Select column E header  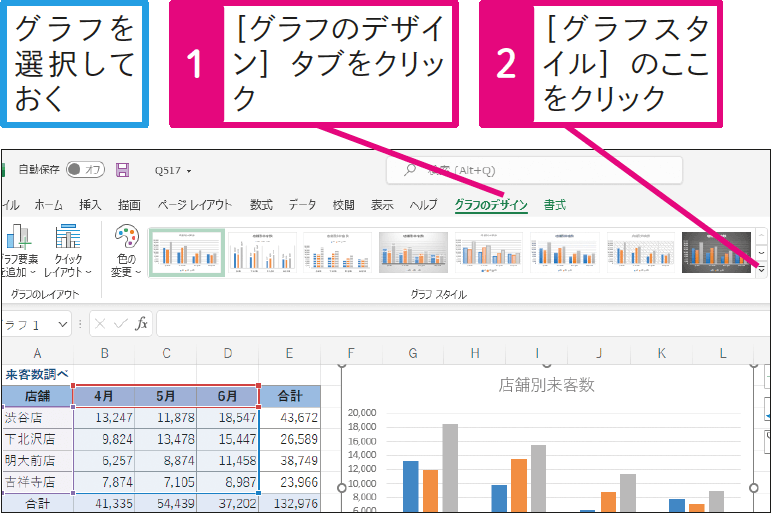[x=290, y=354]
